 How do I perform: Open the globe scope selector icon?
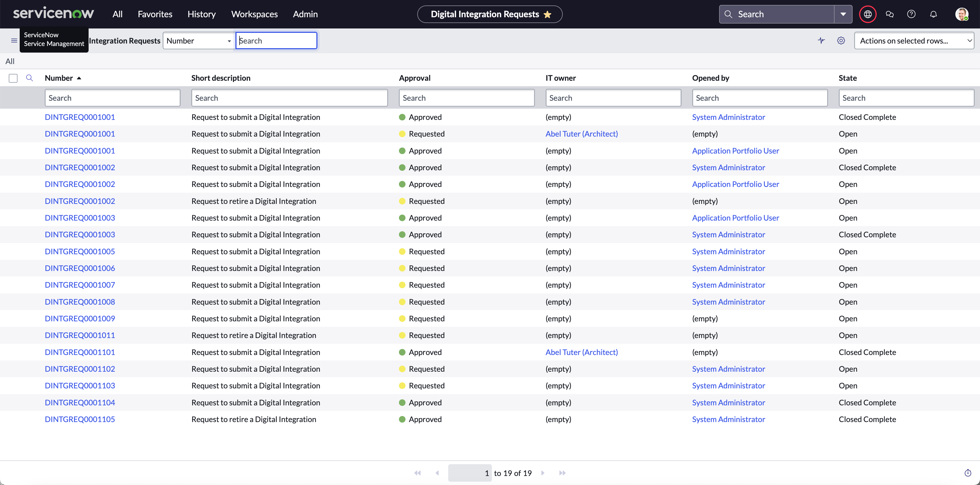tap(868, 14)
